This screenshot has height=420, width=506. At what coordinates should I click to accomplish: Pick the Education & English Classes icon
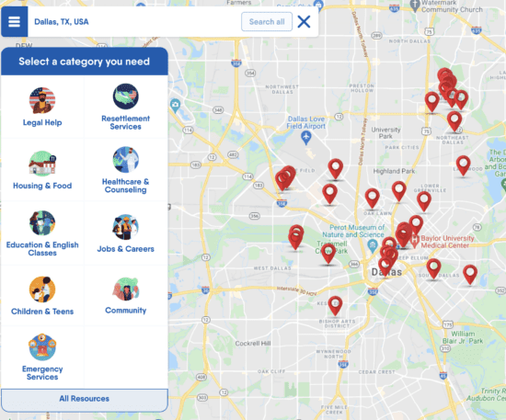(x=42, y=222)
